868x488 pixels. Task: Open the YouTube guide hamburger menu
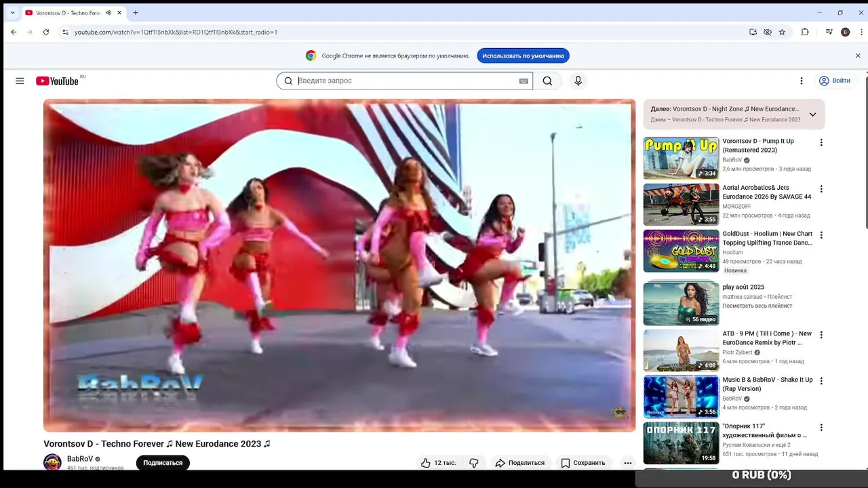pyautogui.click(x=20, y=81)
